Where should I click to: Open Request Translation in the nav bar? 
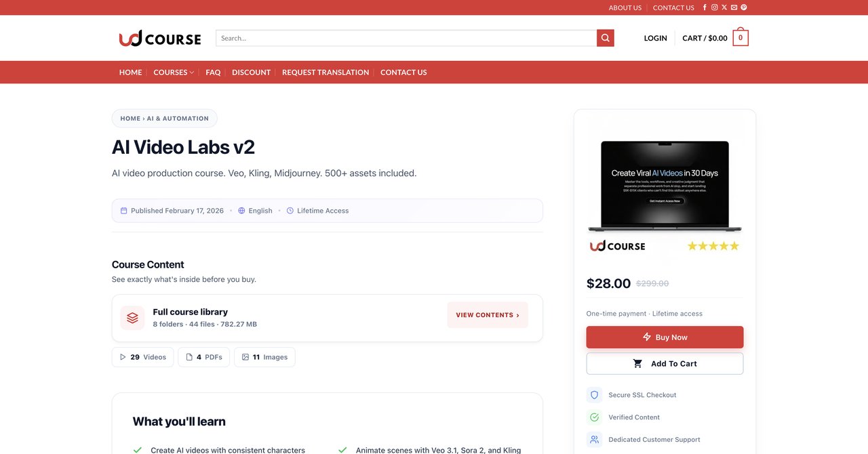click(325, 73)
